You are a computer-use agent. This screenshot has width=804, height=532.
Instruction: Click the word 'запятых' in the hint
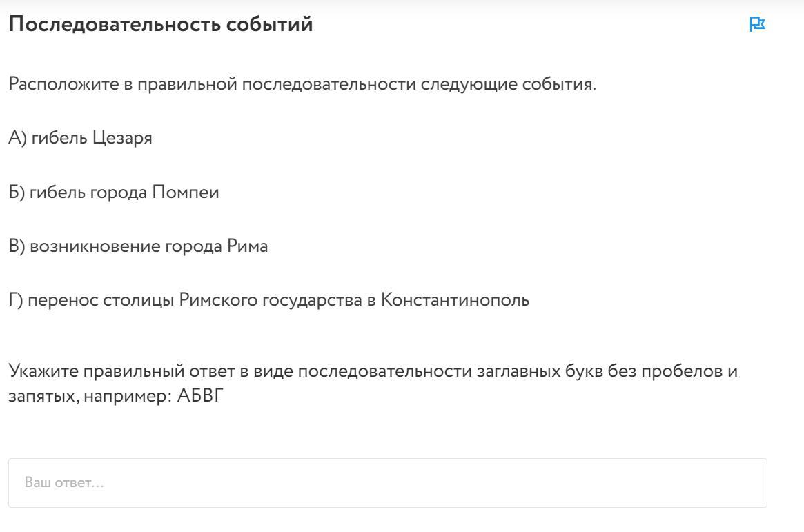[43, 396]
